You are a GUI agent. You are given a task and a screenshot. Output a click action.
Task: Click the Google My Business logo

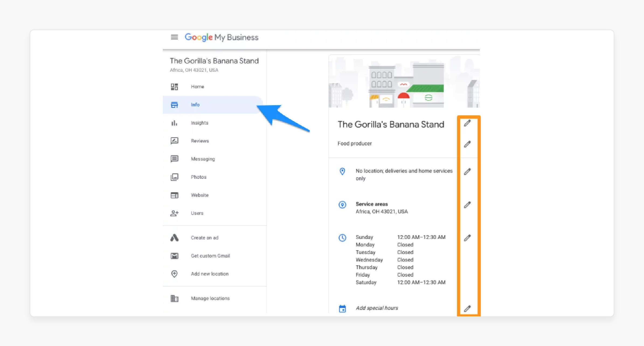[x=222, y=37]
